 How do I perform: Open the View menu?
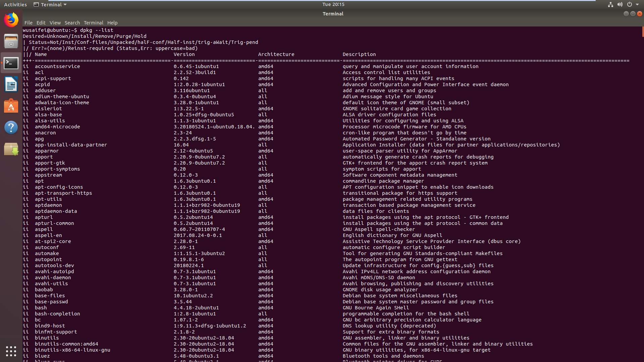click(x=55, y=23)
